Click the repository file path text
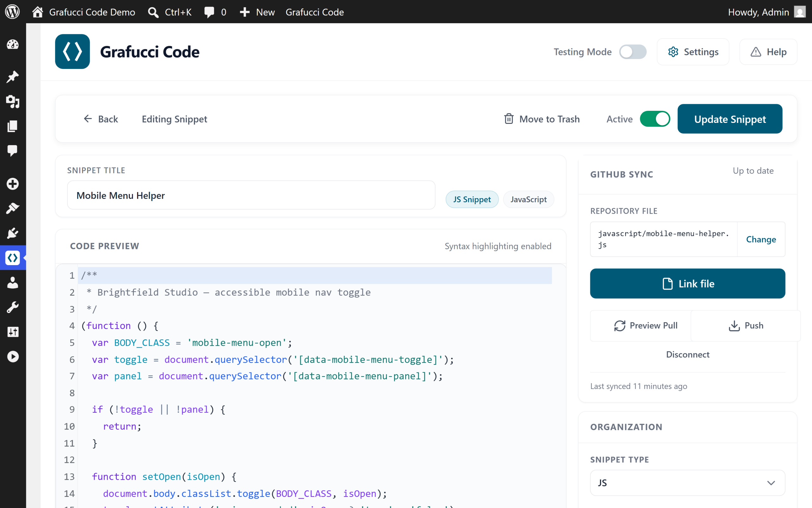 663,239
